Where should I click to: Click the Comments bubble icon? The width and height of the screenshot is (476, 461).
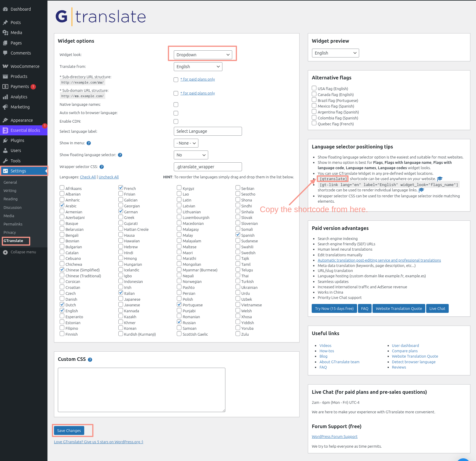click(5, 53)
